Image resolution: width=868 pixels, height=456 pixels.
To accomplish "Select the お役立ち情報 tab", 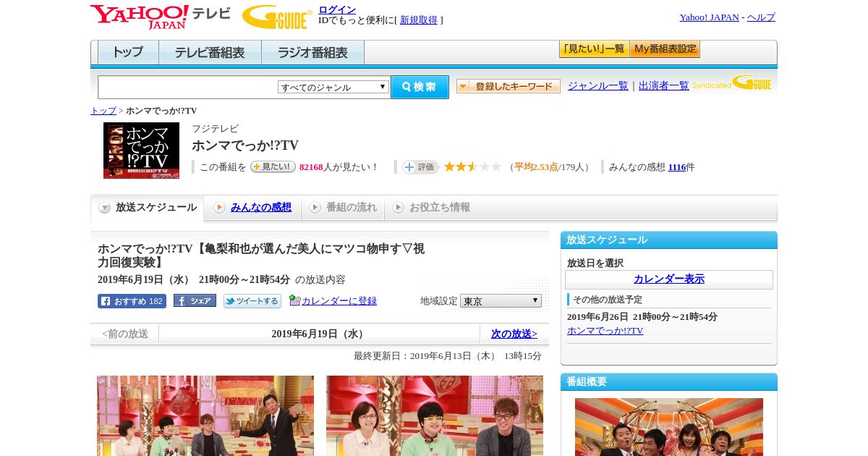I will tap(431, 208).
